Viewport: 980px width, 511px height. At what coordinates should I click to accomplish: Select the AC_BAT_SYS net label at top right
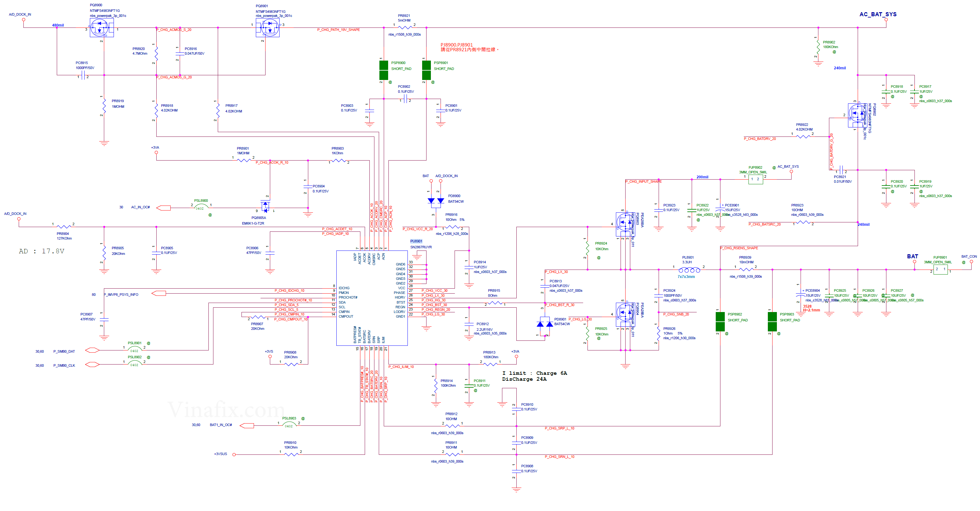point(878,14)
